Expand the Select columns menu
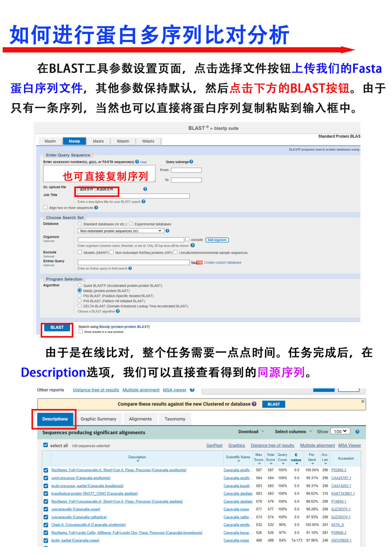 (x=293, y=432)
